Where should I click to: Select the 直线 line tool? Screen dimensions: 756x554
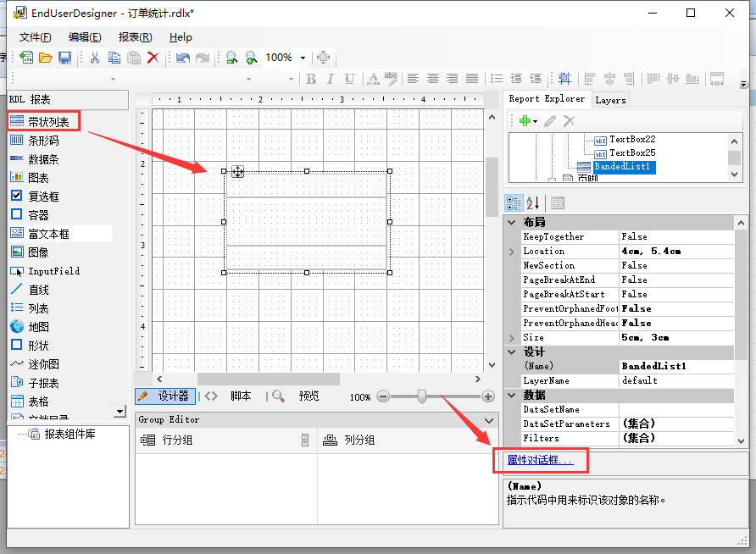pyautogui.click(x=30, y=290)
